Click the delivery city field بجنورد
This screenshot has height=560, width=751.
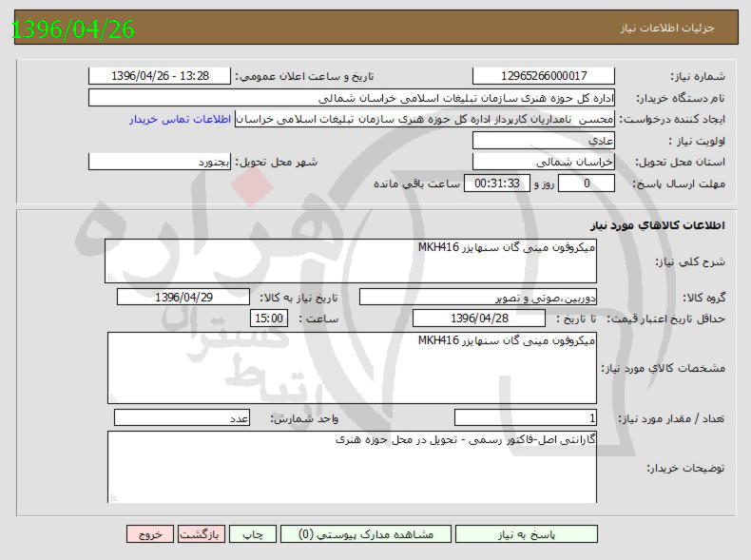click(x=160, y=162)
